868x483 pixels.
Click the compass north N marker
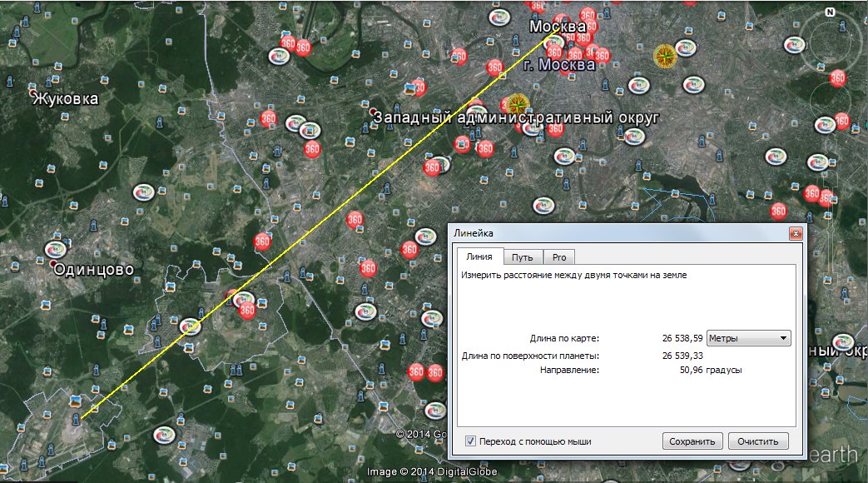tap(830, 12)
